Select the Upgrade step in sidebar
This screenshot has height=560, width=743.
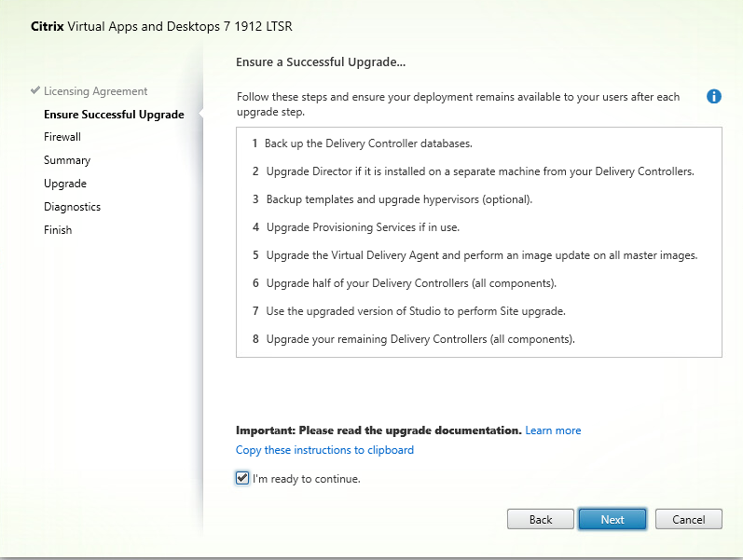pyautogui.click(x=65, y=184)
